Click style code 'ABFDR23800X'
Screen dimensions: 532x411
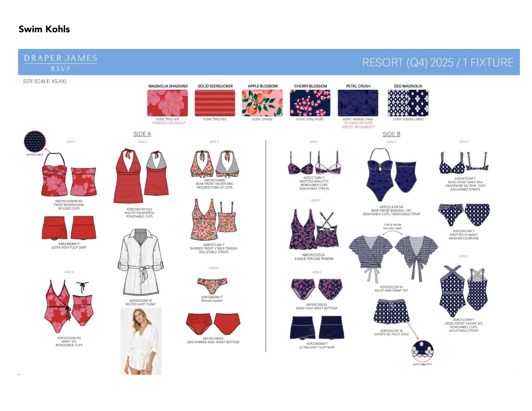[x=213, y=338]
